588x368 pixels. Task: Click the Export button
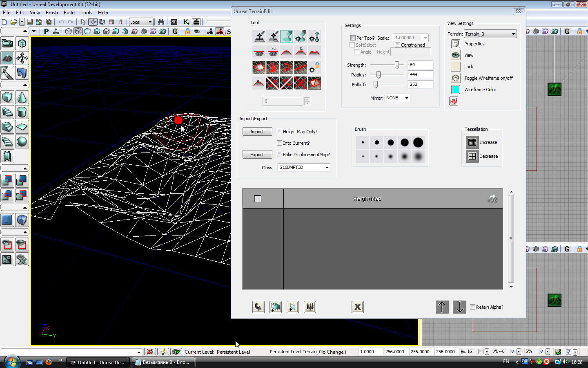257,155
